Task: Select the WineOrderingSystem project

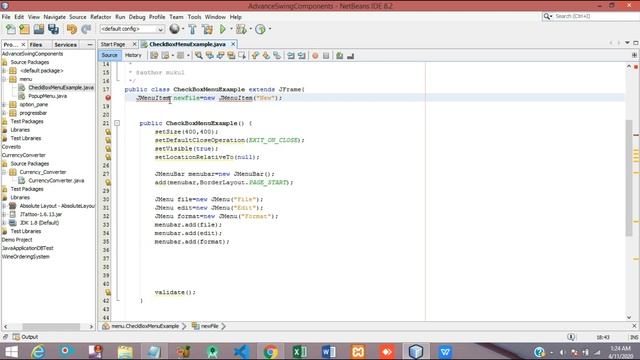Action: 26,257
